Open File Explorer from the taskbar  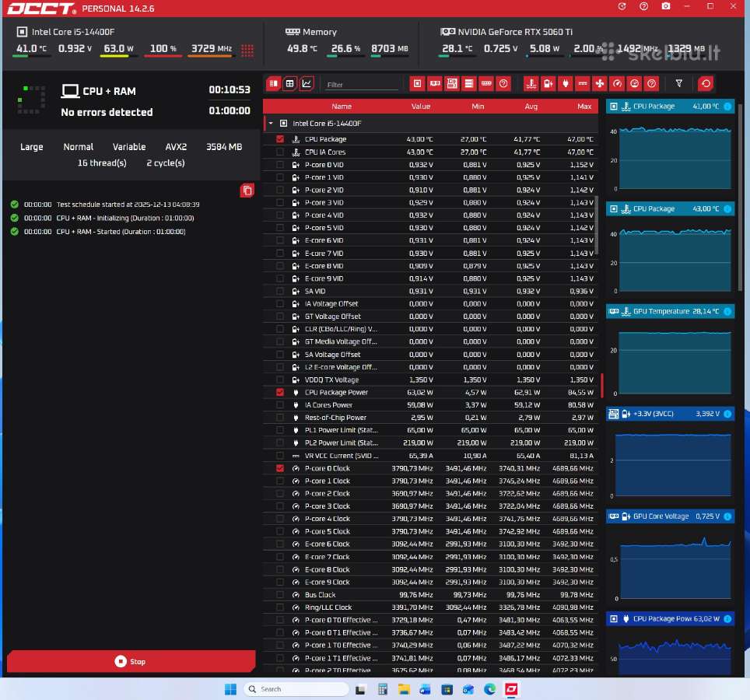point(404,689)
